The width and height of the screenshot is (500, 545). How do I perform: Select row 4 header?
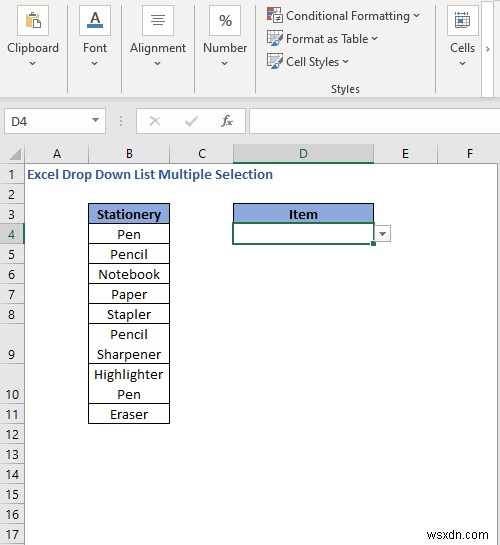coord(12,234)
